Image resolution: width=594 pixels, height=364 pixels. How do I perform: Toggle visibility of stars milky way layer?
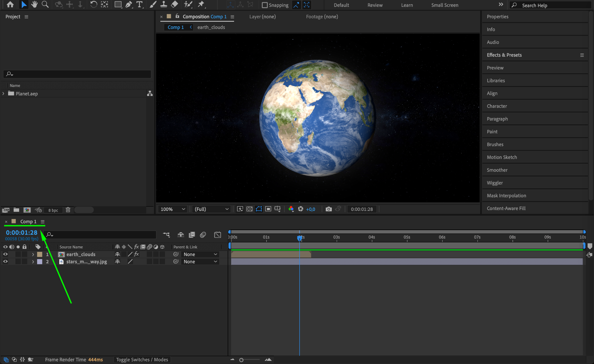point(5,261)
